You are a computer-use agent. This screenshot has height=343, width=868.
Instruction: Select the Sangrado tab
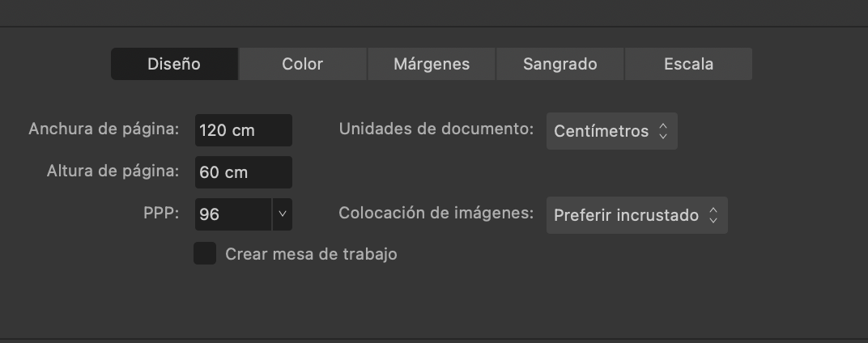coord(560,64)
